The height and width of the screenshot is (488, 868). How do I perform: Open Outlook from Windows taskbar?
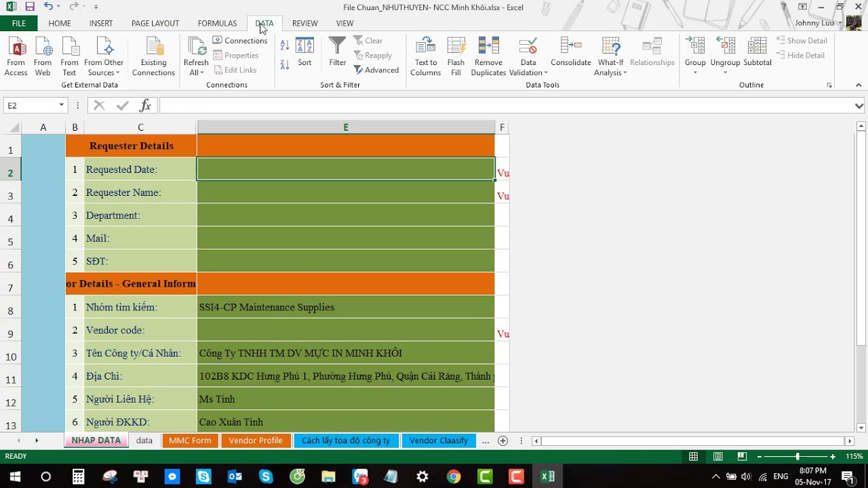(235, 476)
